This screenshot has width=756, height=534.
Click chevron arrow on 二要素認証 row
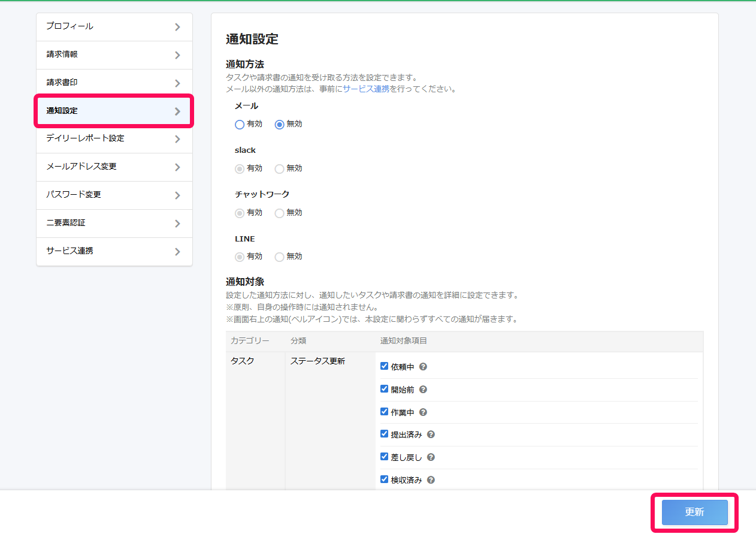tap(177, 224)
